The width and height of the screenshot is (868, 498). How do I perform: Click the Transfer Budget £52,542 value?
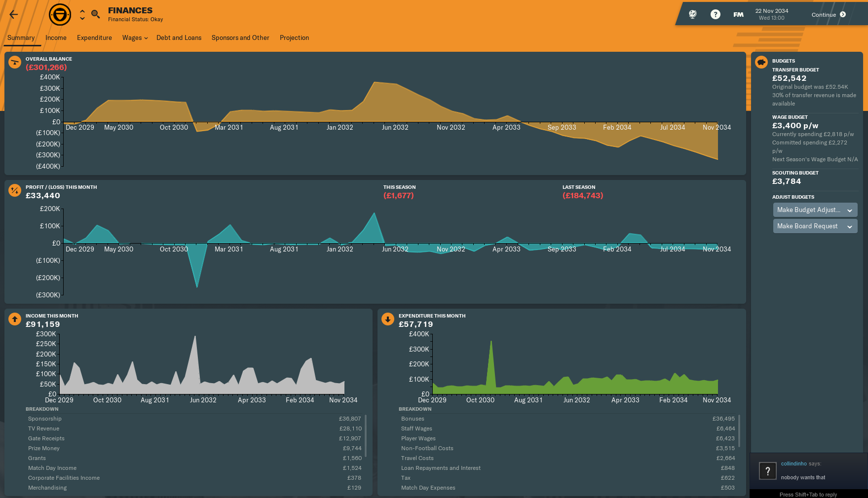pyautogui.click(x=790, y=78)
